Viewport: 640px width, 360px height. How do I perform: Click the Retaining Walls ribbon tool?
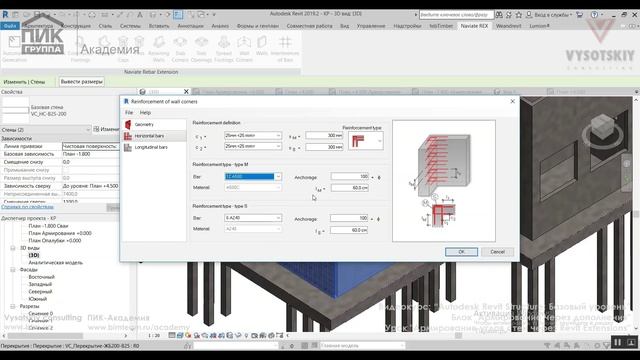click(159, 49)
